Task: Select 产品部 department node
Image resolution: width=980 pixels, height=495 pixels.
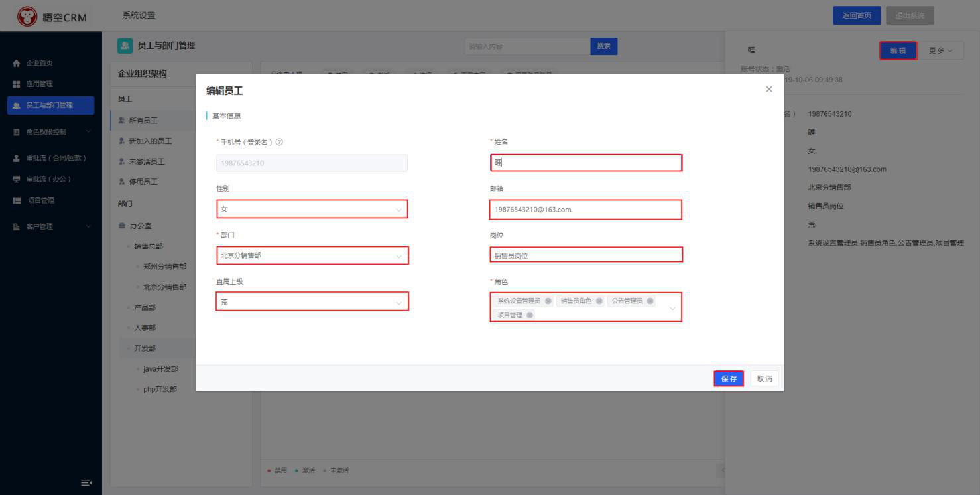Action: pos(145,308)
